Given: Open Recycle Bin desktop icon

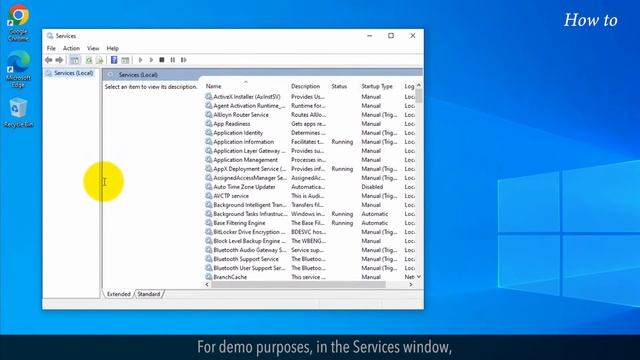Looking at the screenshot, I should coord(18,113).
